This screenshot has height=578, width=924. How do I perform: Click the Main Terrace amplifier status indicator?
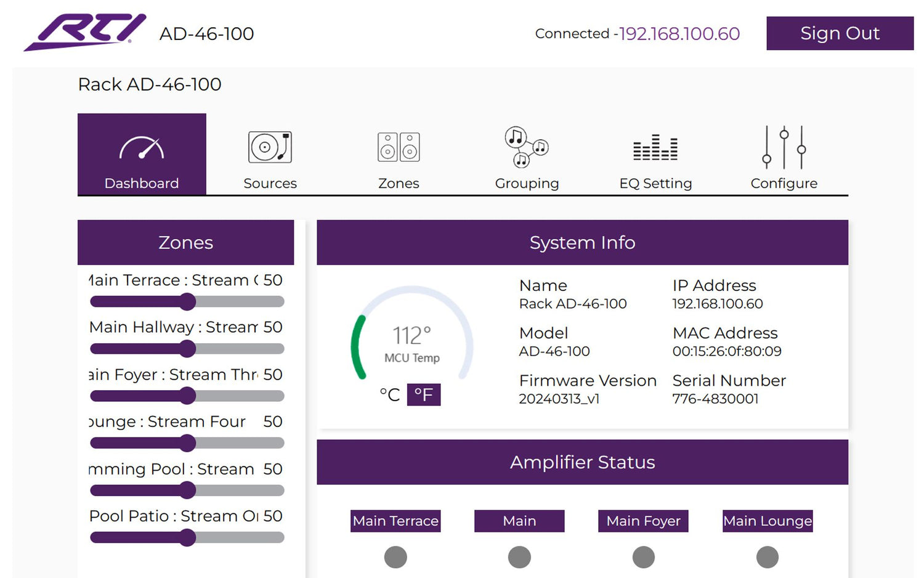click(x=395, y=557)
